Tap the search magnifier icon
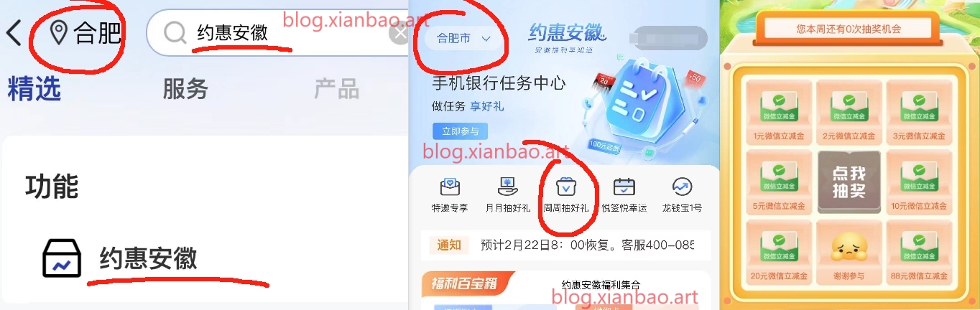Viewport: 980px width, 310px height. click(x=174, y=33)
